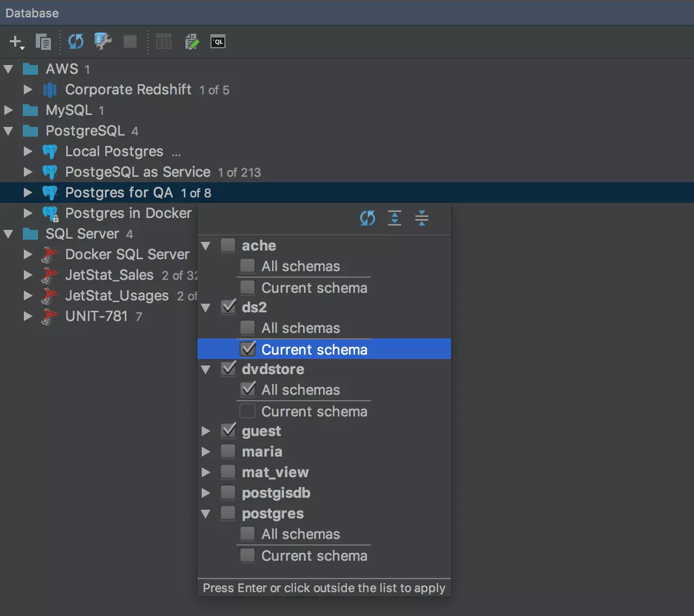Click the 1 of 8 schema count label
This screenshot has height=616, width=694.
[x=196, y=194]
